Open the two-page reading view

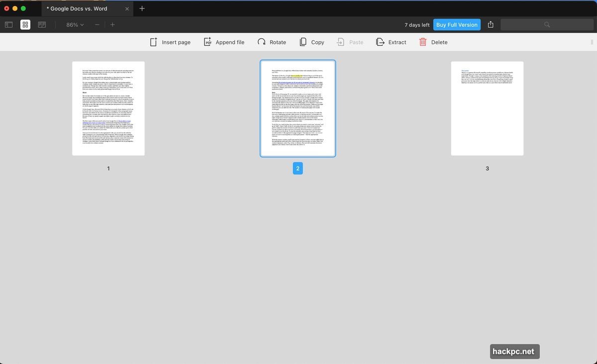[x=42, y=24]
